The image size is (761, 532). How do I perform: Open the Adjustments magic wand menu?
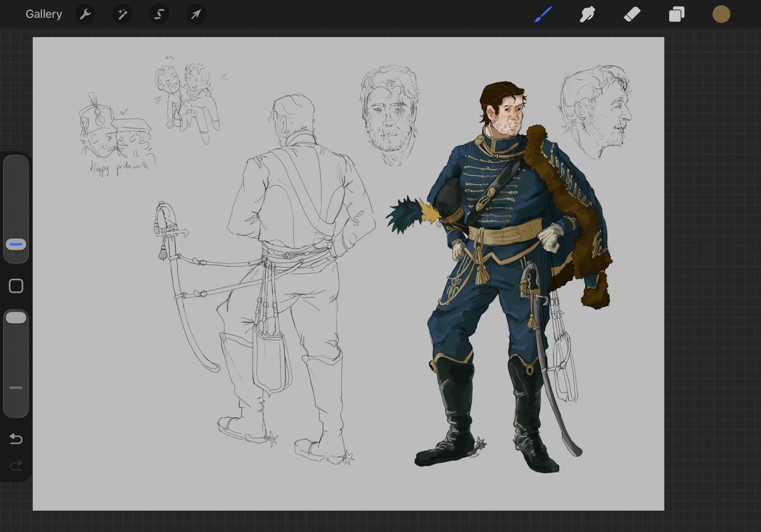tap(122, 14)
